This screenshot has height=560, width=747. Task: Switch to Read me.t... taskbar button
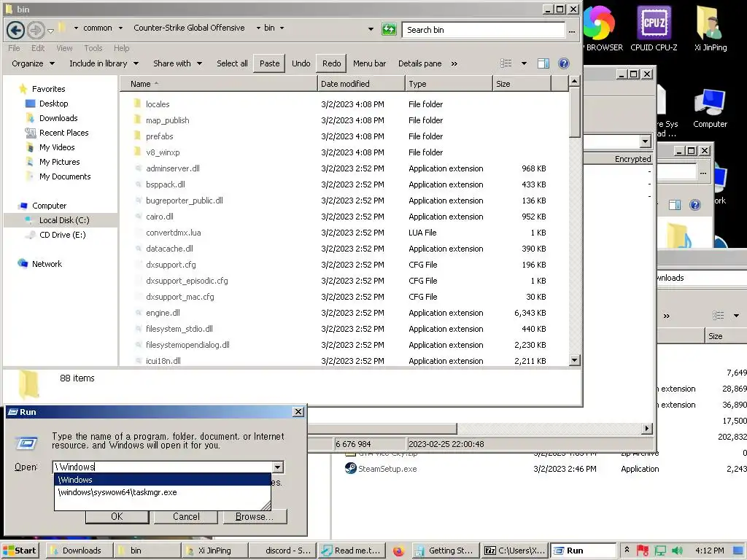352,551
